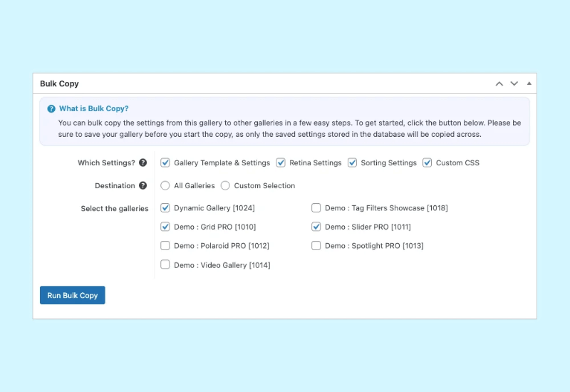Uncheck Gallery Template & Settings checkbox
Image resolution: width=570 pixels, height=392 pixels.
[165, 163]
